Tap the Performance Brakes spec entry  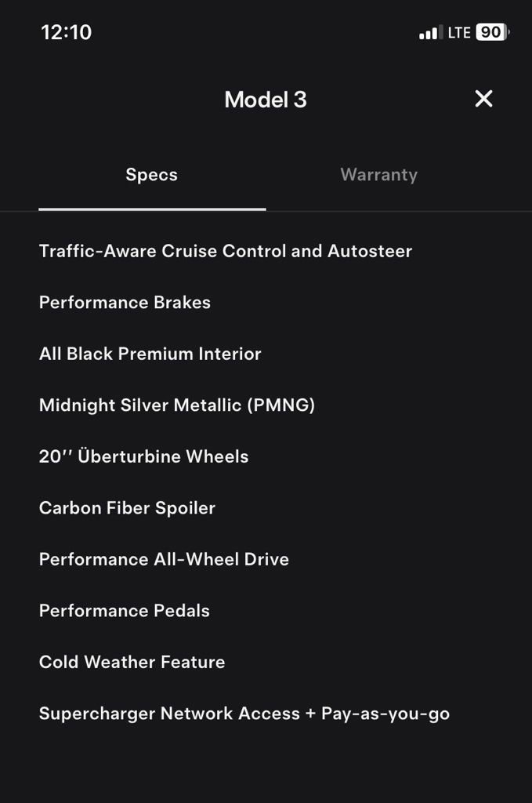coord(125,302)
